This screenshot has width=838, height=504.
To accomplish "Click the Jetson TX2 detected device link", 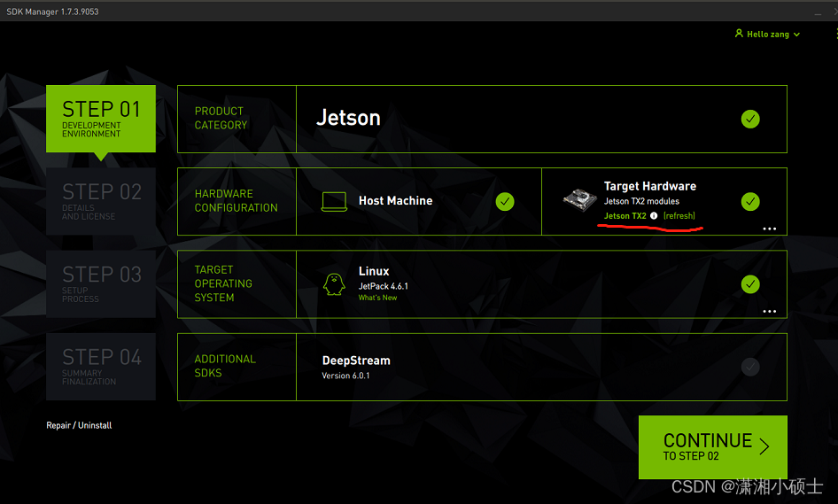I will pos(625,216).
